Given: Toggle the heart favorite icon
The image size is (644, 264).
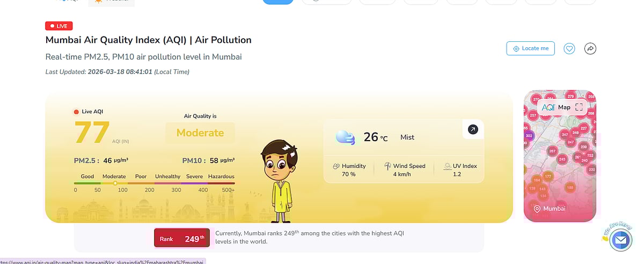Looking at the screenshot, I should [569, 48].
